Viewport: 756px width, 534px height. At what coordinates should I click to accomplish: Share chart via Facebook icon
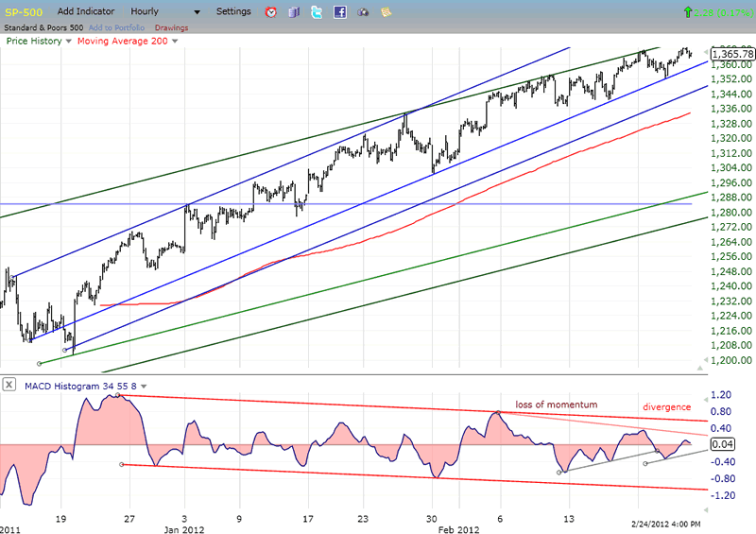tap(339, 12)
